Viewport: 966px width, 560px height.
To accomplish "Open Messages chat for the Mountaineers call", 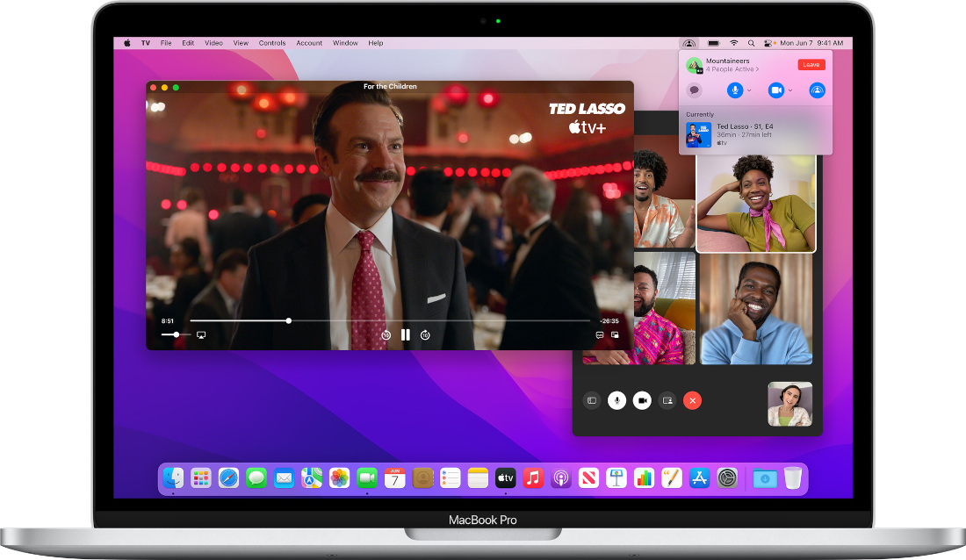I will 695,90.
